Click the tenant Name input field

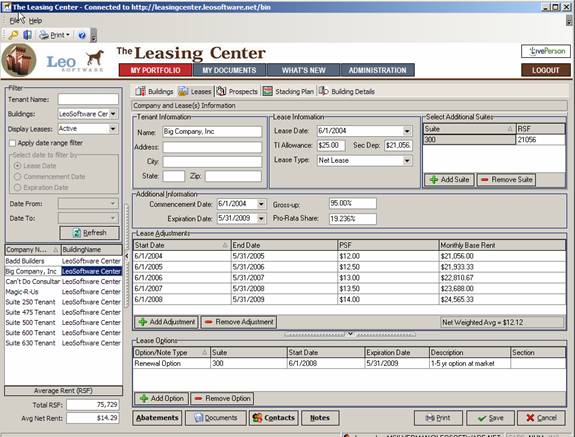pyautogui.click(x=212, y=132)
